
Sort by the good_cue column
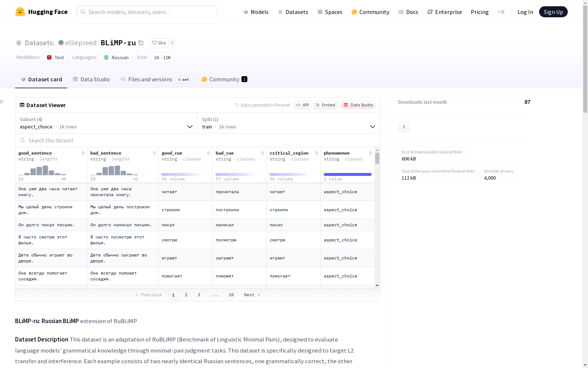(208, 153)
